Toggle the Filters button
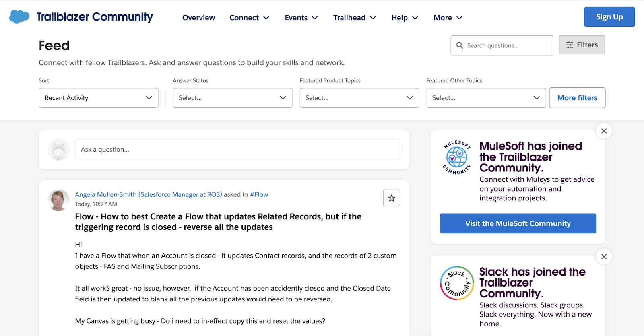This screenshot has height=336, width=644. click(x=582, y=45)
